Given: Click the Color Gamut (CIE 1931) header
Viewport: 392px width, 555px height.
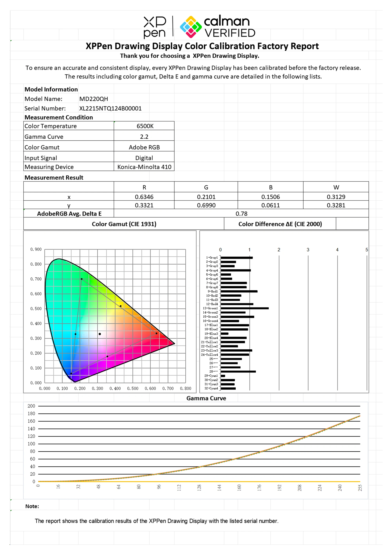Looking at the screenshot, I should tap(124, 224).
